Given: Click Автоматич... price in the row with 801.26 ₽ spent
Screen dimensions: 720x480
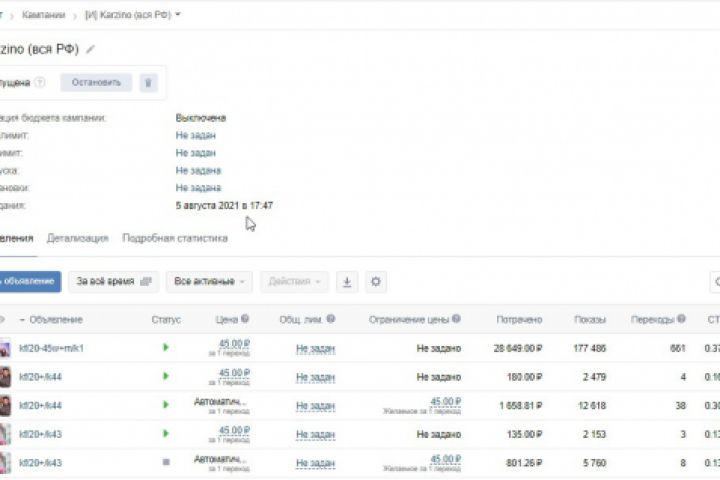Looking at the screenshot, I should coord(220,459).
